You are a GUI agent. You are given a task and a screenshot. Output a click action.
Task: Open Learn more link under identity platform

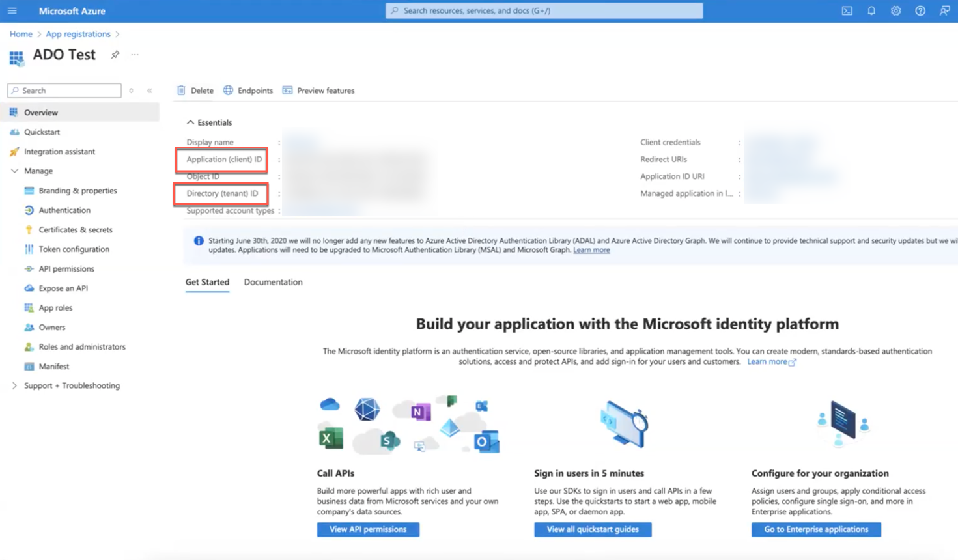pos(771,362)
